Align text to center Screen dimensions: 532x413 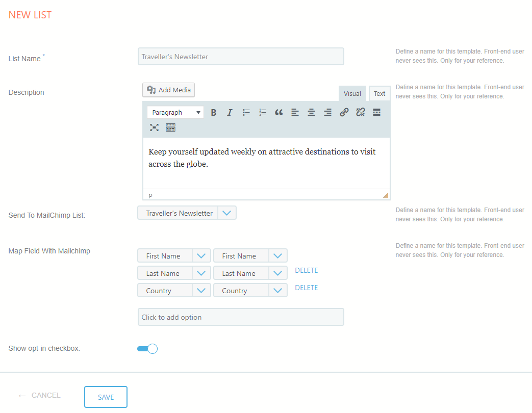(x=311, y=113)
